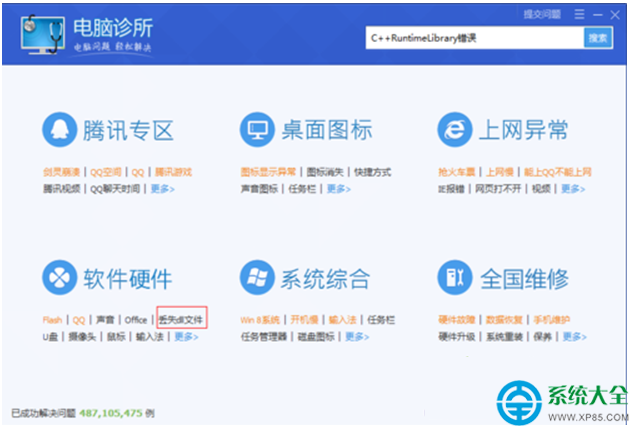Expand 更多> under 全国维修
631x428 pixels.
click(574, 337)
